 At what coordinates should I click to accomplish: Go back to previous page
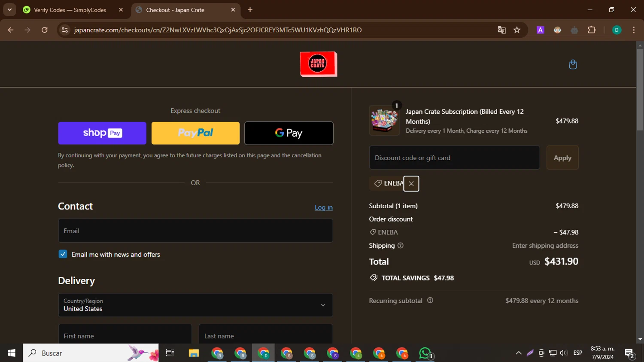11,30
